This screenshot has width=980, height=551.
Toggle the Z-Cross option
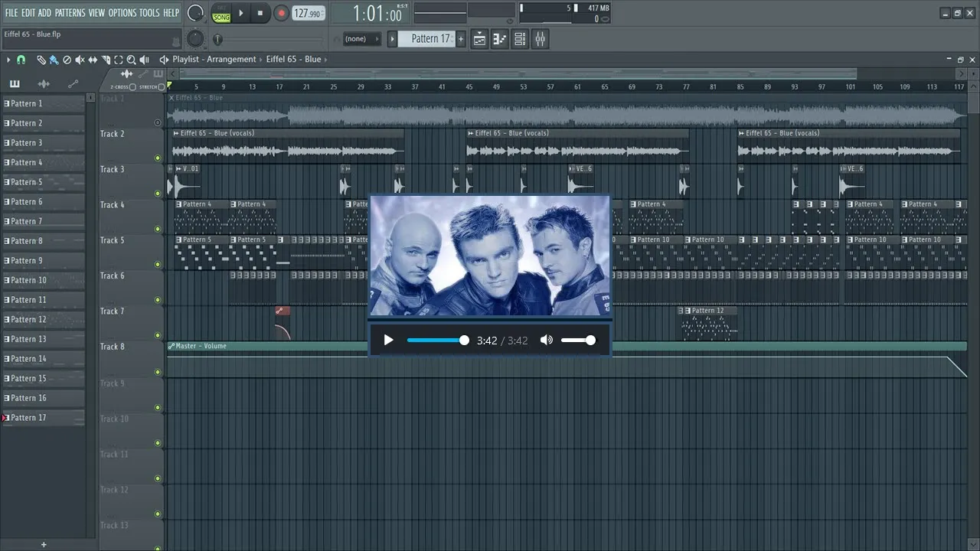[132, 87]
